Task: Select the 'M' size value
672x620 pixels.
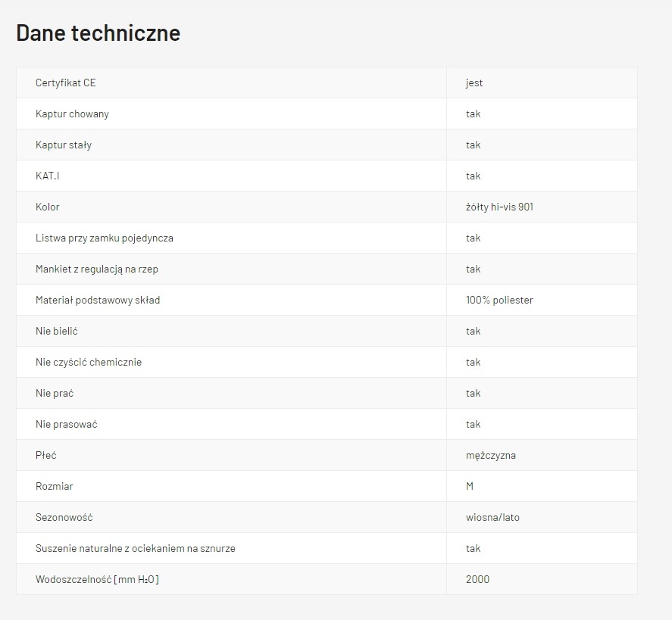Action: pyautogui.click(x=470, y=486)
